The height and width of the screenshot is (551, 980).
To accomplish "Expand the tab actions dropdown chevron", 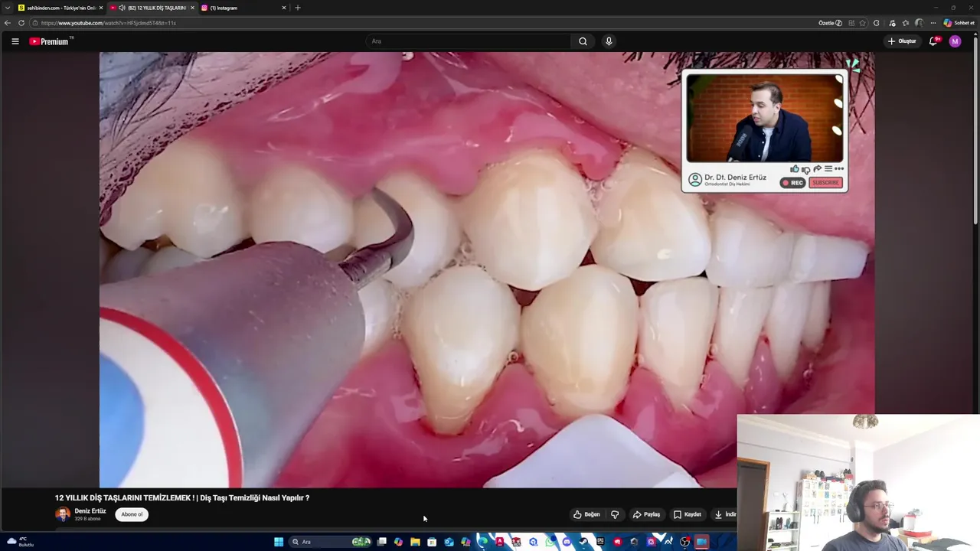I will coord(8,8).
